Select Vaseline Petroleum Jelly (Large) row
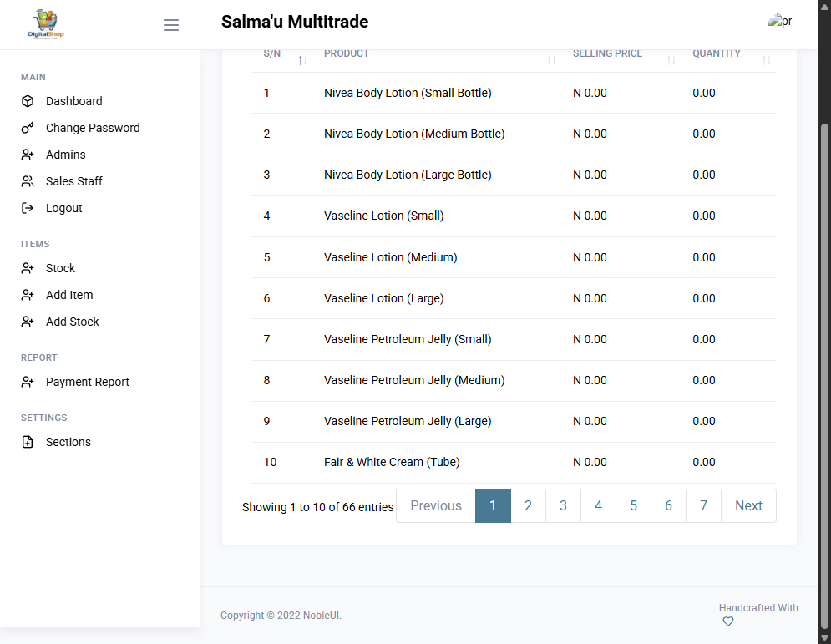The image size is (831, 644). 514,421
